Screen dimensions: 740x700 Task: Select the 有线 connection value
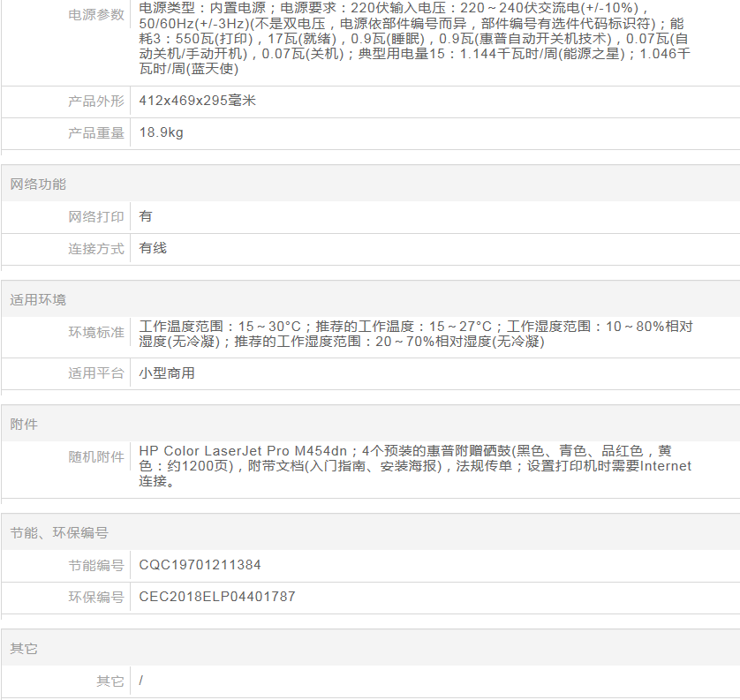153,248
